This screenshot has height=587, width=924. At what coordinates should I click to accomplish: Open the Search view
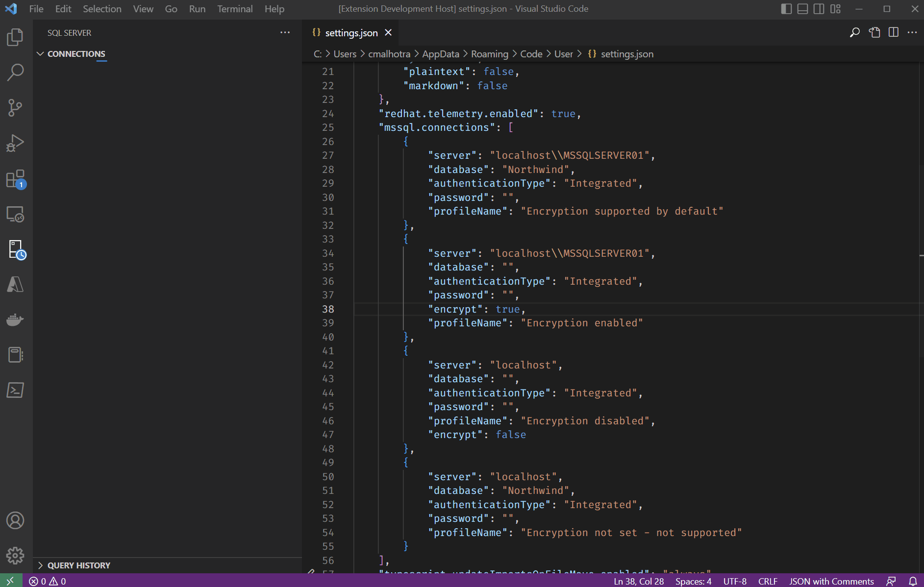15,73
